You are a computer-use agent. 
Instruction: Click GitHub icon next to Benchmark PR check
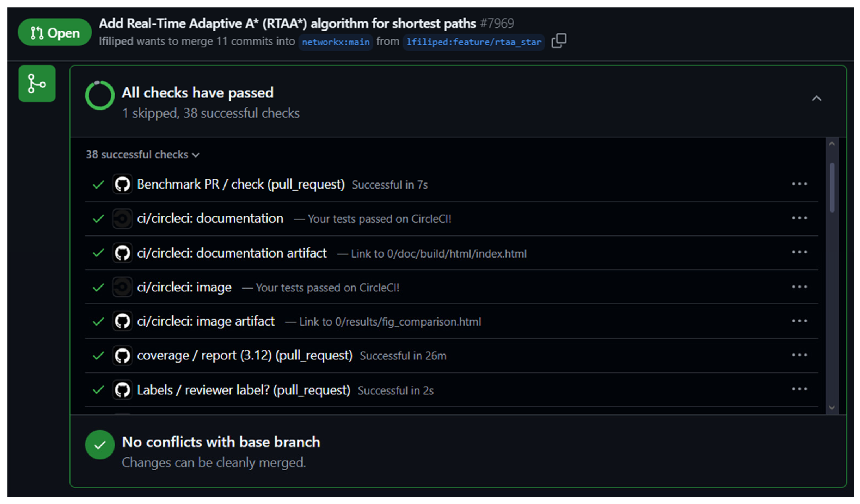pos(122,184)
